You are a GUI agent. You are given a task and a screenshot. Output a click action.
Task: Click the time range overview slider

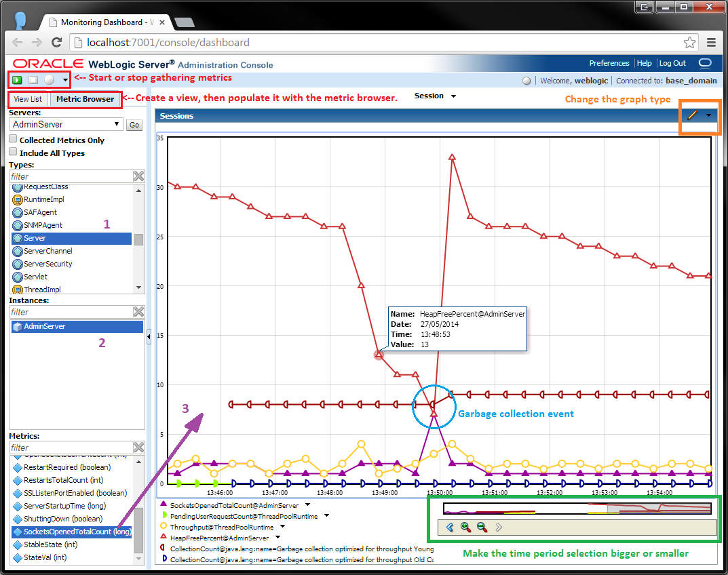[x=577, y=509]
